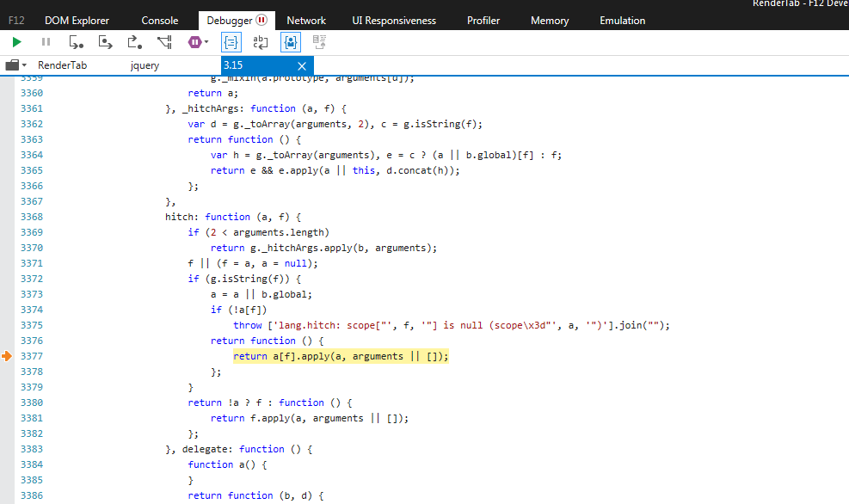Click 'function a() {' on line 3384

tap(227, 465)
